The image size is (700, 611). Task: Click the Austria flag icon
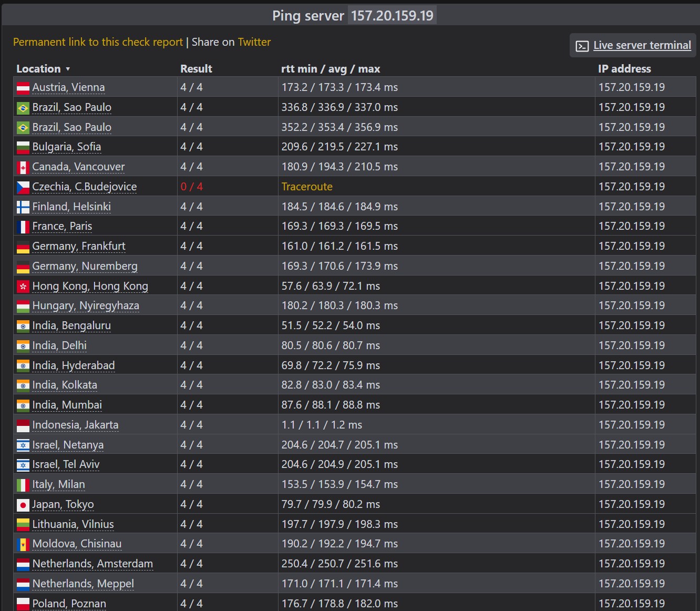tap(23, 88)
